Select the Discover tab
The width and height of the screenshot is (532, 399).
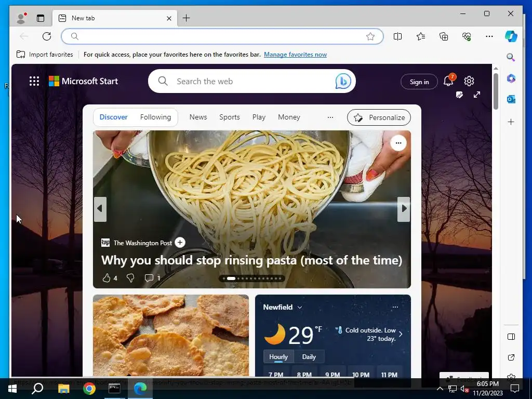113,117
